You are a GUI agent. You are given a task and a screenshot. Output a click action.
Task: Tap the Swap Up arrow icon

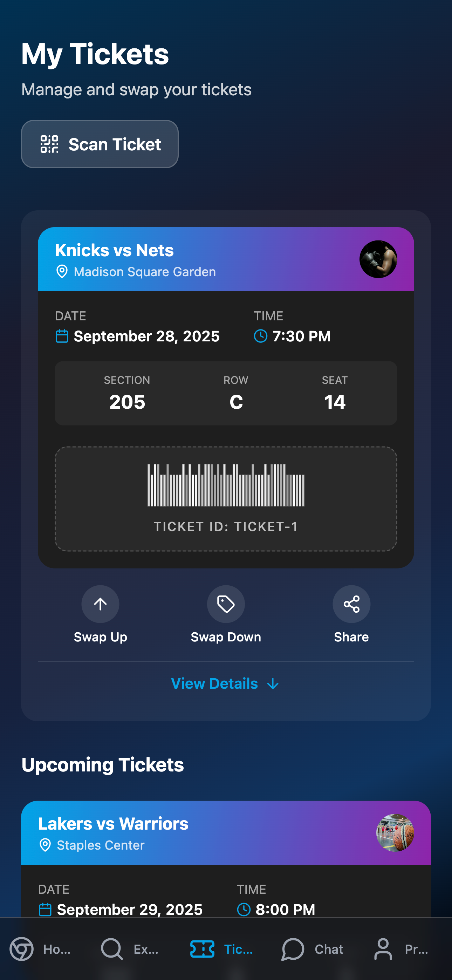101,604
